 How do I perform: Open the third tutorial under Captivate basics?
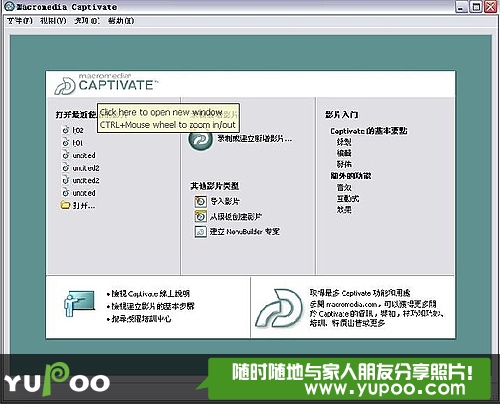344,164
